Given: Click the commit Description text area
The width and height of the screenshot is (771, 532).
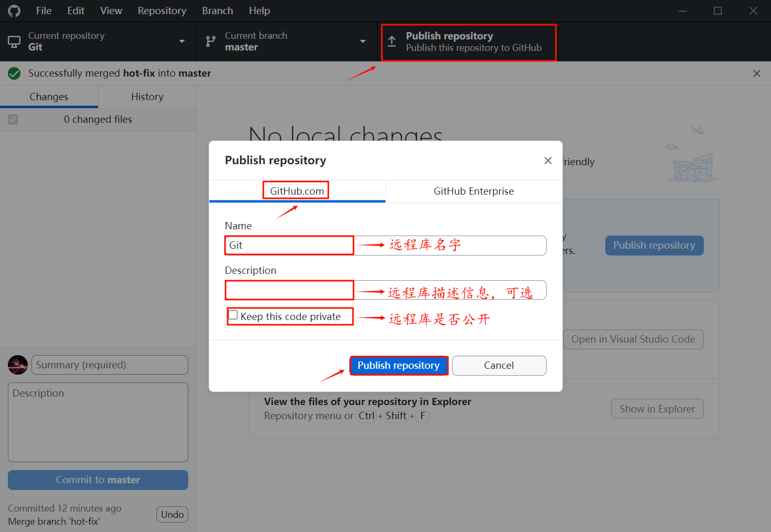Looking at the screenshot, I should tap(98, 422).
